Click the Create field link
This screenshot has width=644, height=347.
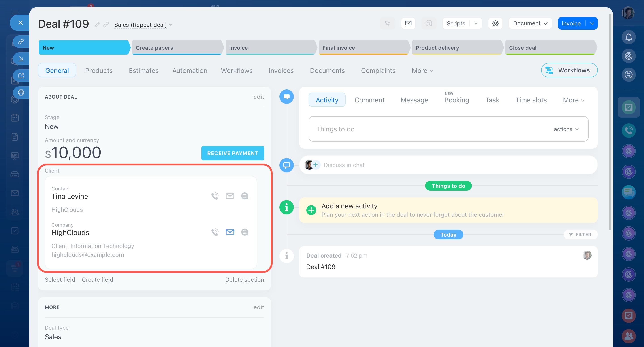pos(97,280)
